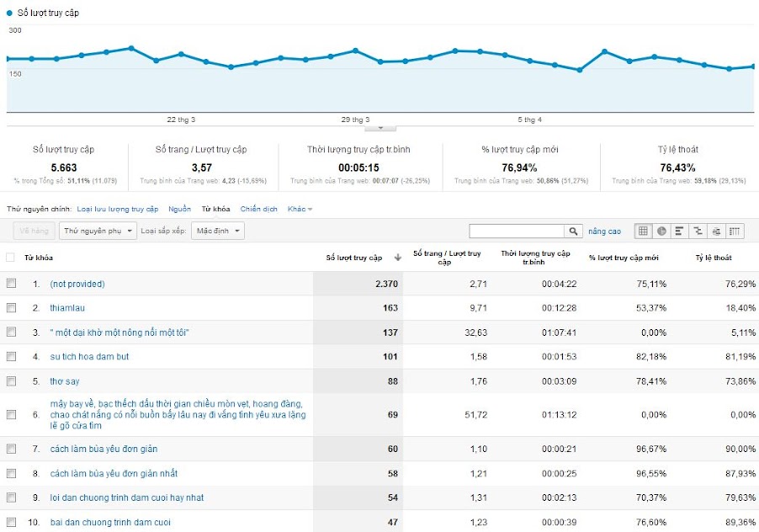Click the pages per visit value 3,57

click(x=202, y=168)
